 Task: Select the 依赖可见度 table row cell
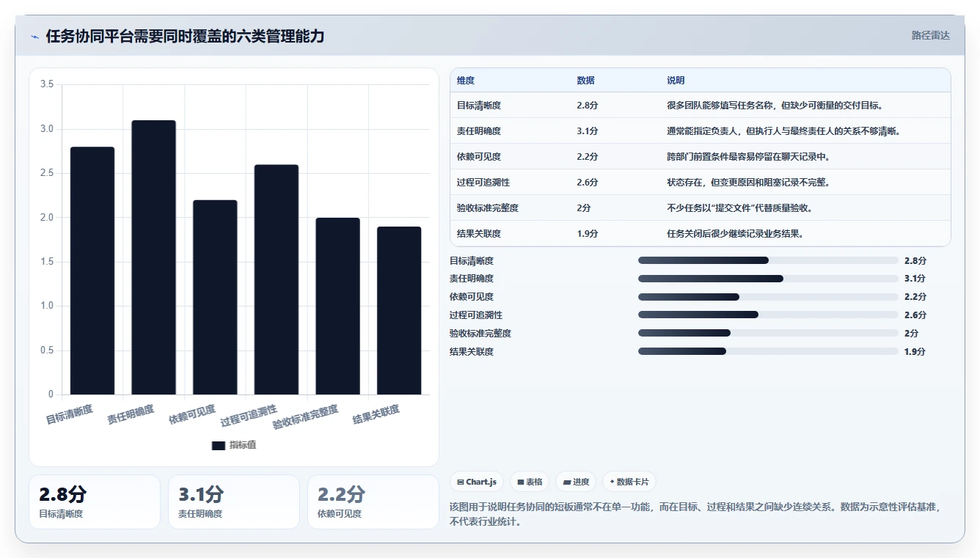tap(479, 157)
